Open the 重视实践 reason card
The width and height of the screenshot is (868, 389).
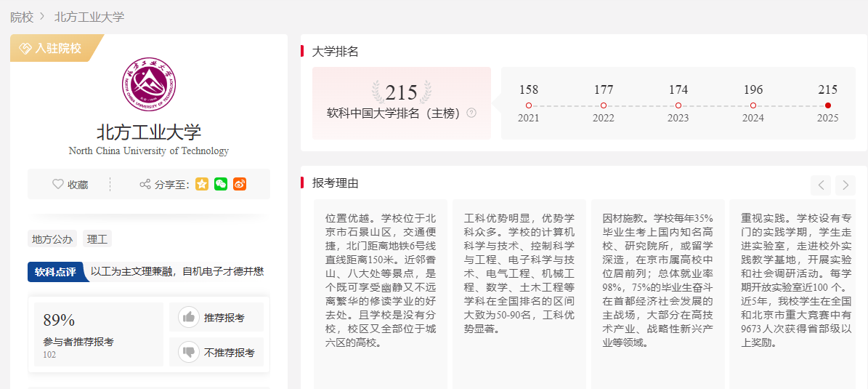click(x=792, y=294)
